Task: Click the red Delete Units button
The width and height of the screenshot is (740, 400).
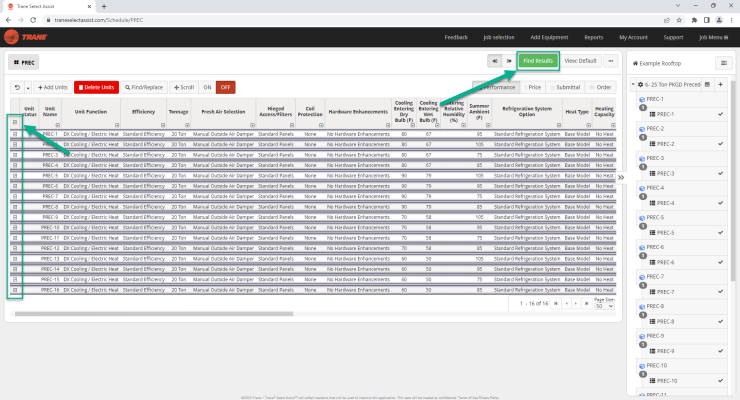Action: (96, 87)
